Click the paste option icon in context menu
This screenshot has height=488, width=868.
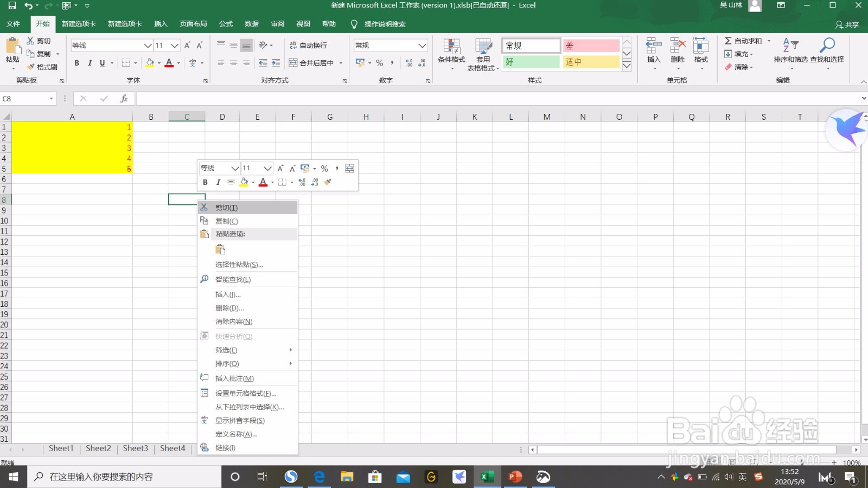(x=220, y=249)
